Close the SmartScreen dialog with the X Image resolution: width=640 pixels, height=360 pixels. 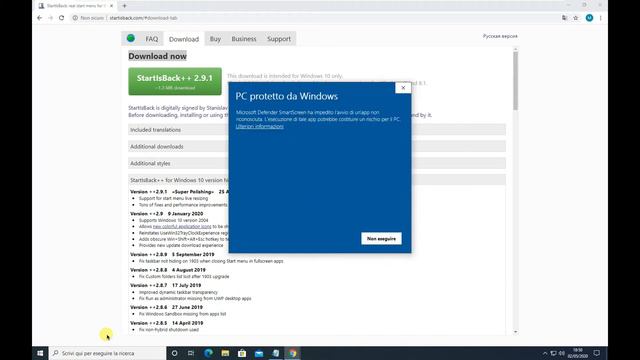click(x=403, y=88)
